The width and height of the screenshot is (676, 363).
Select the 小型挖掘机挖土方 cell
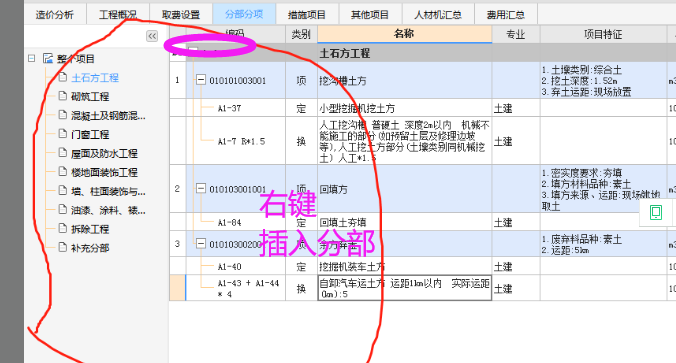click(x=404, y=108)
